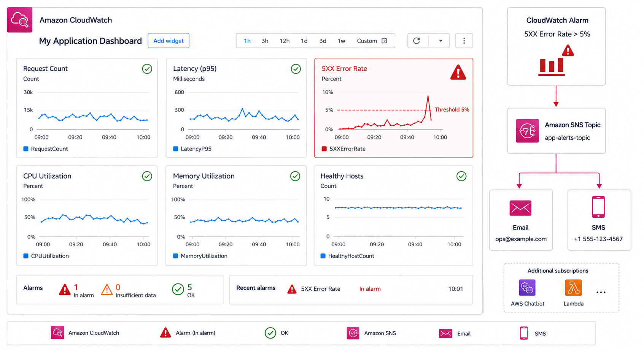Click the 10:01 timestamp in Recent alarms

[456, 289]
